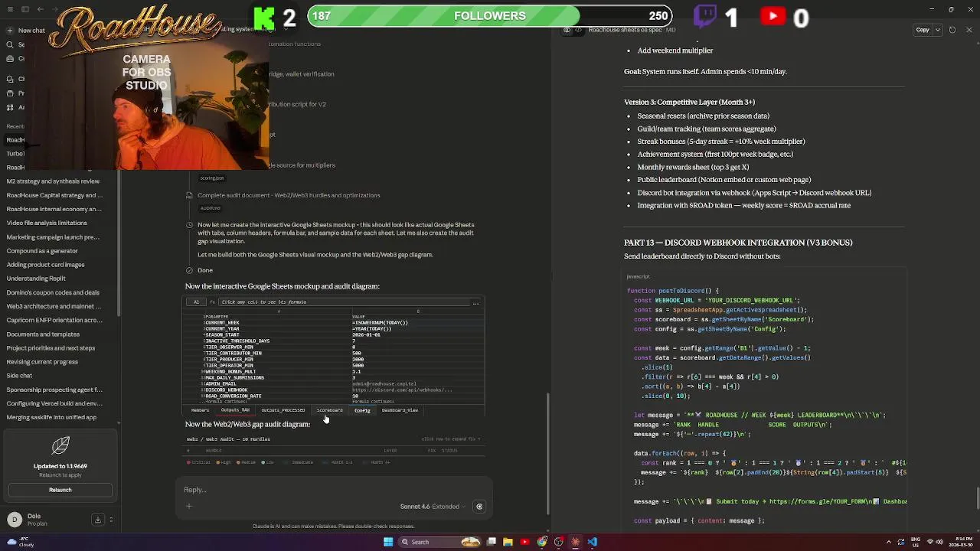Viewport: 980px width, 551px height.
Task: Click the download icon next to Dole
Action: tap(98, 520)
